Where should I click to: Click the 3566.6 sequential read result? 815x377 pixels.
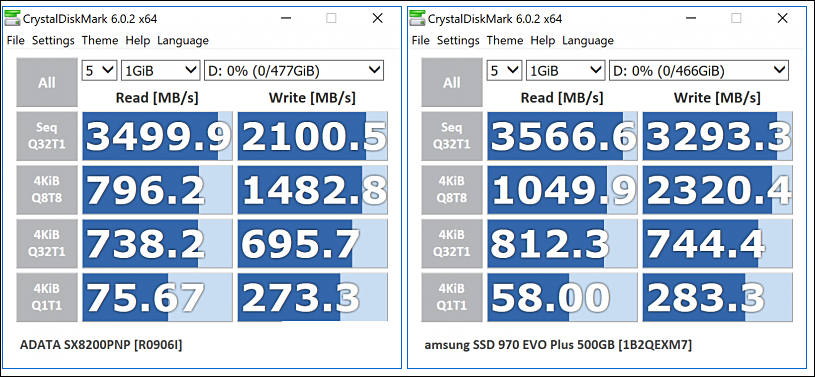coord(562,136)
